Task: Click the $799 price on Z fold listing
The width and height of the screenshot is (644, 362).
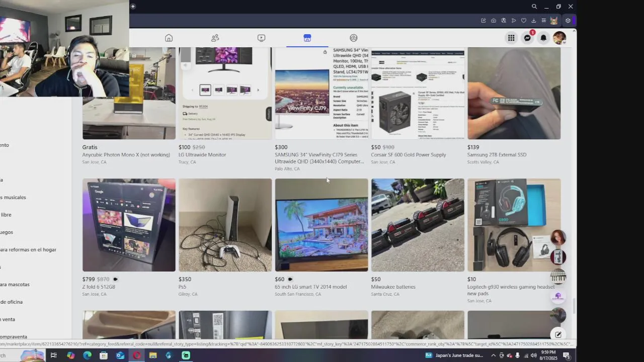Action: click(x=88, y=279)
